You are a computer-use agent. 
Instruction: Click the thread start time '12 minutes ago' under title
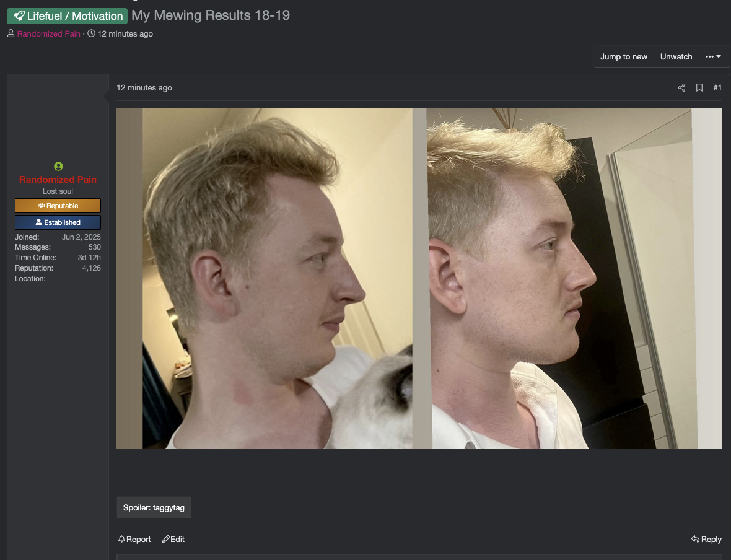tap(125, 33)
